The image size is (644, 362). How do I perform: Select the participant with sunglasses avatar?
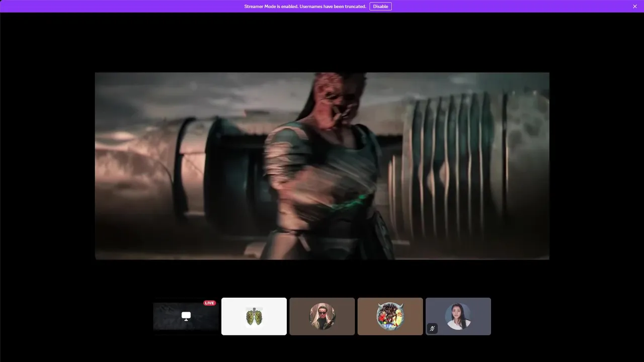point(322,316)
